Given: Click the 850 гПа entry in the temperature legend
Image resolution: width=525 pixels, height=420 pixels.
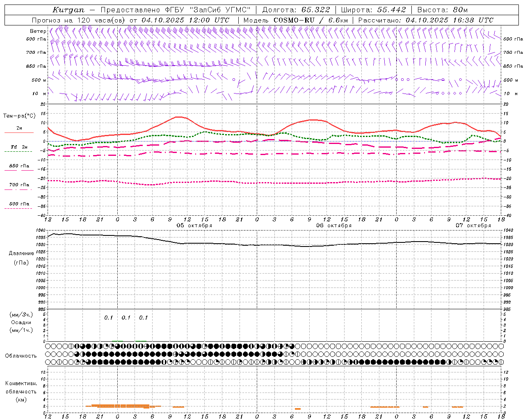Looking at the screenshot, I should [x=19, y=166].
